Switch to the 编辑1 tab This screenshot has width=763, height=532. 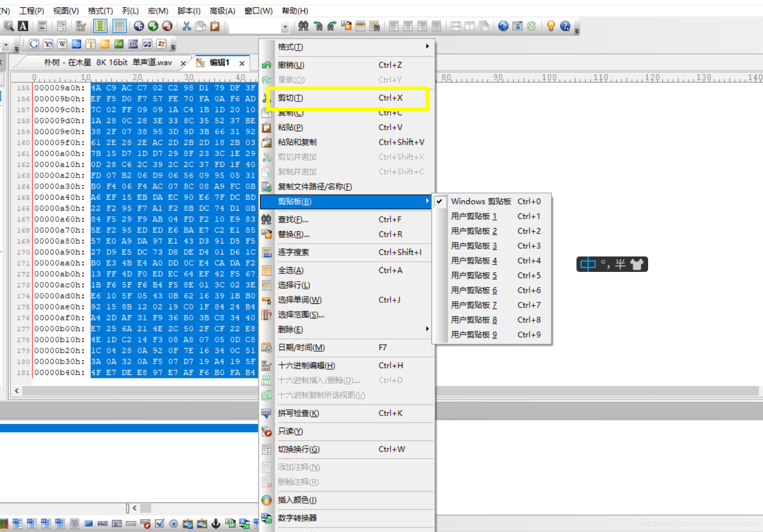[219, 62]
